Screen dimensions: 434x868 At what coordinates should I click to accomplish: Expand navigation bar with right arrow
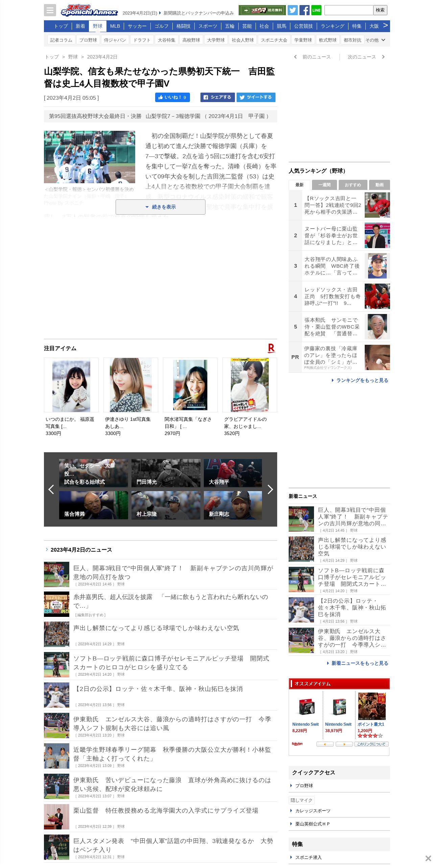pos(385,26)
